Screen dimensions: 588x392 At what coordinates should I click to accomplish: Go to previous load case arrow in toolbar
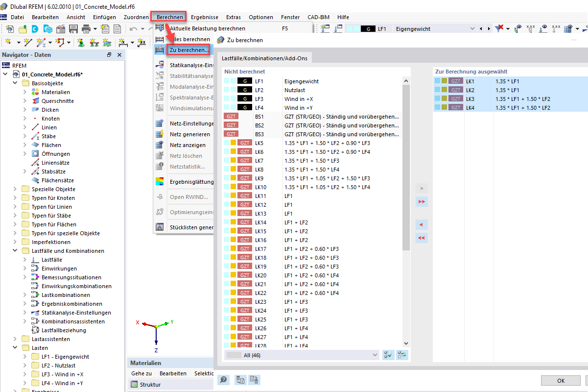[481, 29]
